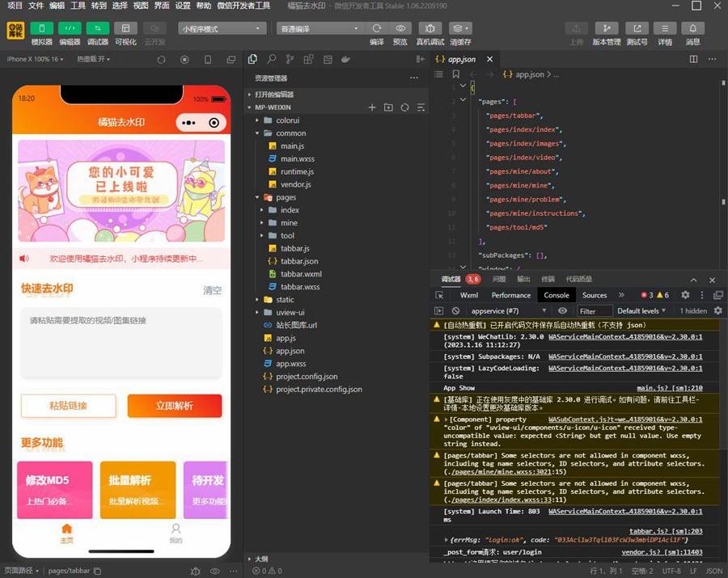
Task: Switch to the Performance tab
Action: pyautogui.click(x=510, y=295)
